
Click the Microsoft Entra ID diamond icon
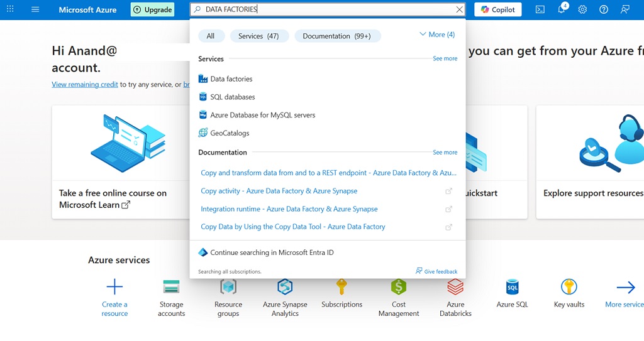coord(203,252)
